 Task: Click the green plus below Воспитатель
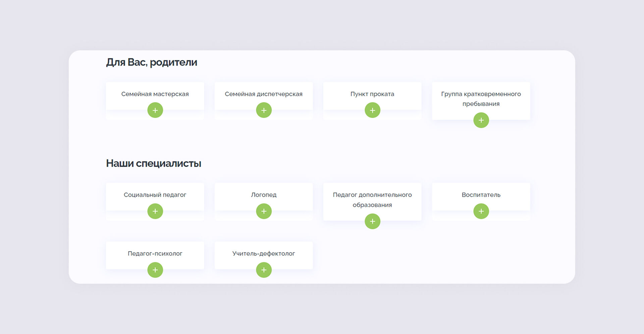tap(481, 211)
